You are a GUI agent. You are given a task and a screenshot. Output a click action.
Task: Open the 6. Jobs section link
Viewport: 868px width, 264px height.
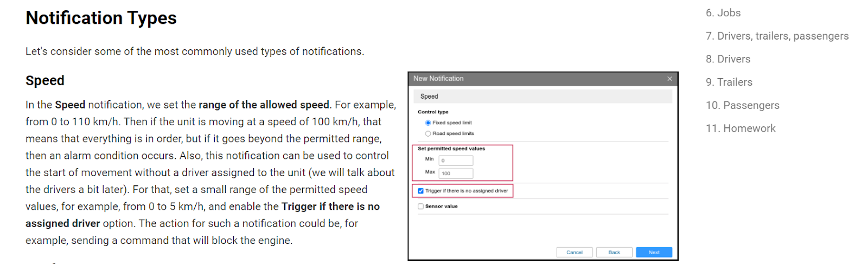coord(723,13)
